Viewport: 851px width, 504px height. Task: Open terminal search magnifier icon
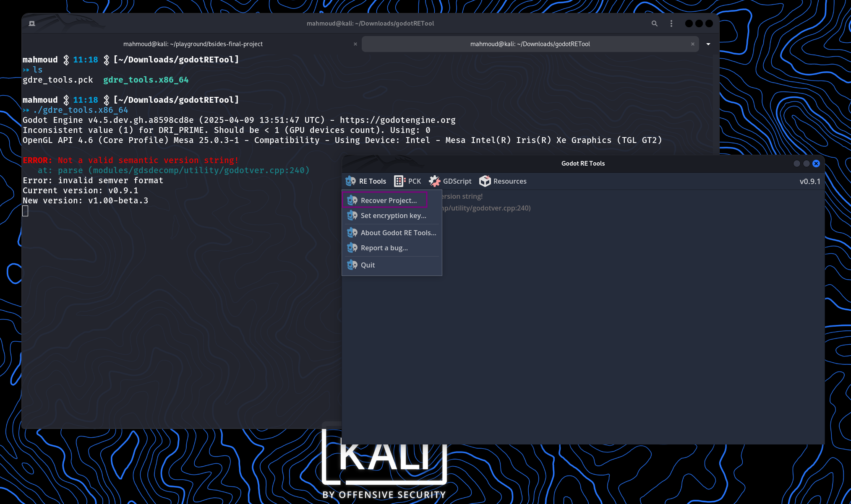pos(654,23)
